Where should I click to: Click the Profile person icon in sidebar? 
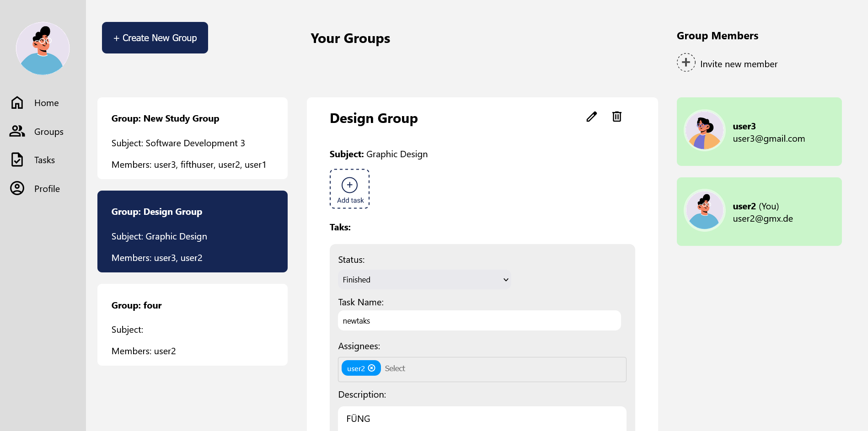(x=17, y=188)
